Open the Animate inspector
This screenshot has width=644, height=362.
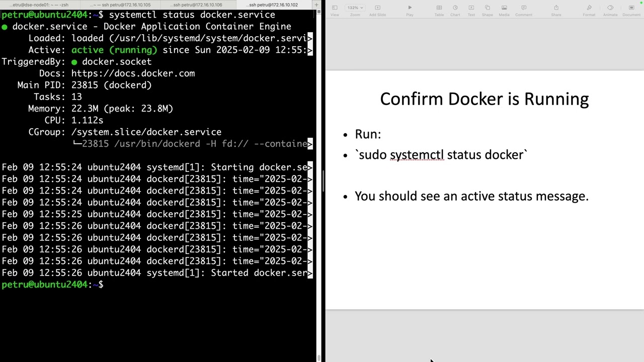[x=610, y=10]
